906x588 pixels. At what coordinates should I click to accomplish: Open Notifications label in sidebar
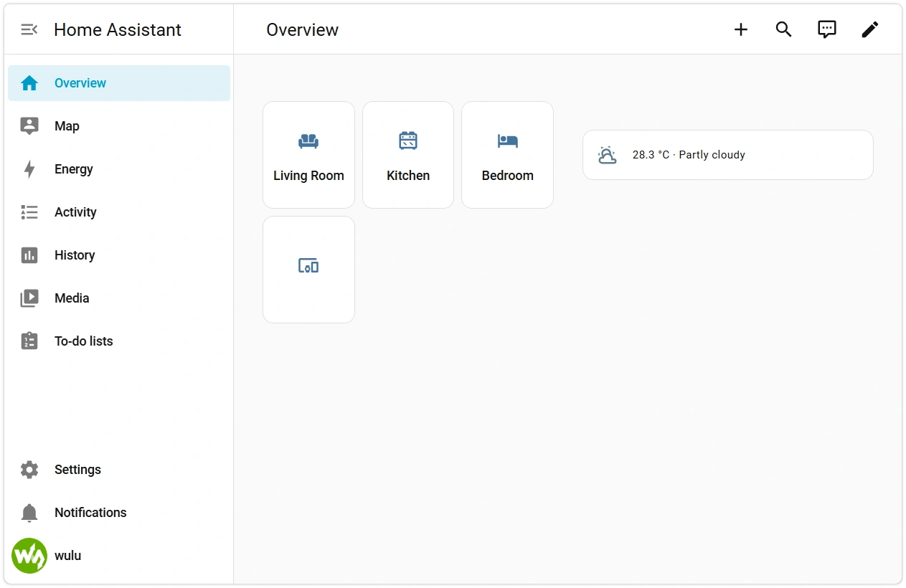(x=90, y=513)
